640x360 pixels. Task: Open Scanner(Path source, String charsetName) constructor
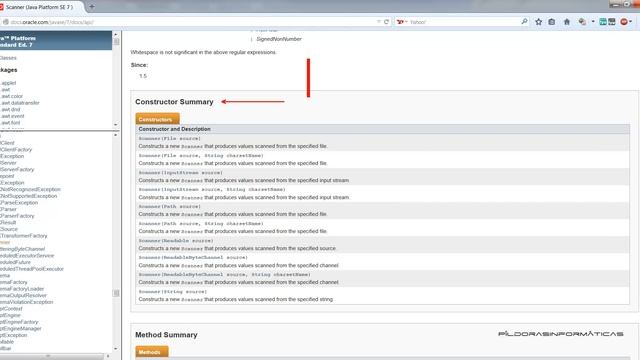tap(201, 224)
